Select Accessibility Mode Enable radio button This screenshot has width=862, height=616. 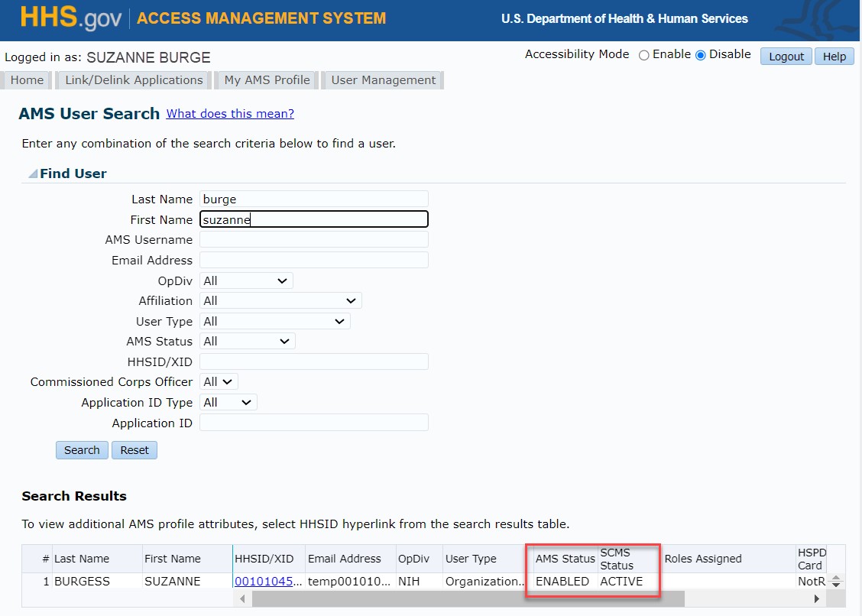pyautogui.click(x=643, y=56)
